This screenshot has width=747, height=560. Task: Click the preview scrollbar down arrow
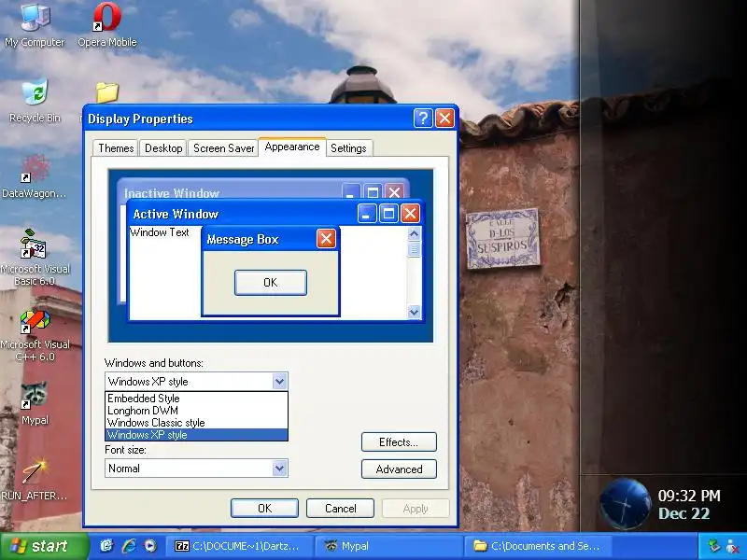click(414, 312)
